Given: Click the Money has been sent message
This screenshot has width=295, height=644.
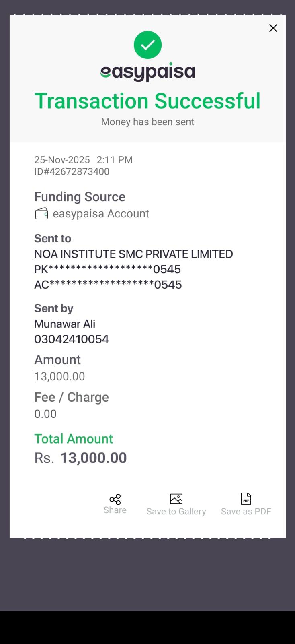Looking at the screenshot, I should (x=147, y=122).
